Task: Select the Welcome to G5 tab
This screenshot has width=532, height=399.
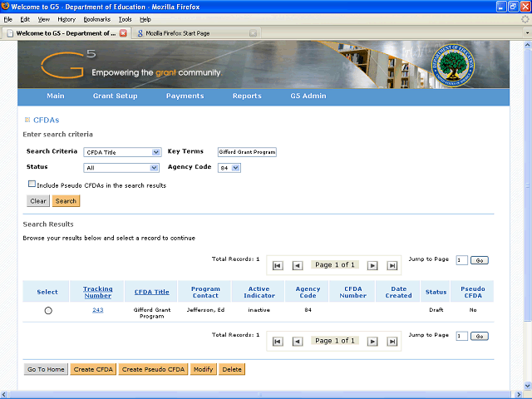Action: click(x=66, y=33)
